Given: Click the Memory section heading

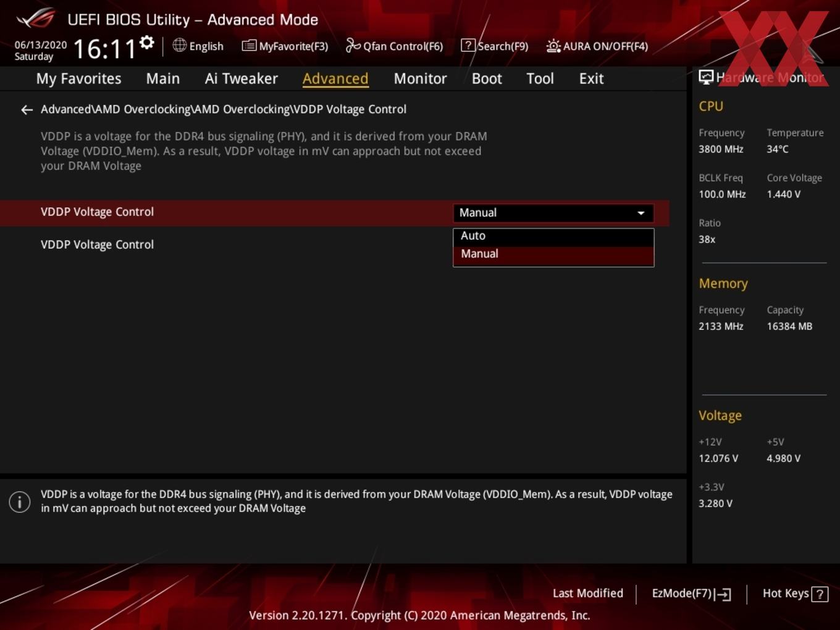Looking at the screenshot, I should click(723, 283).
